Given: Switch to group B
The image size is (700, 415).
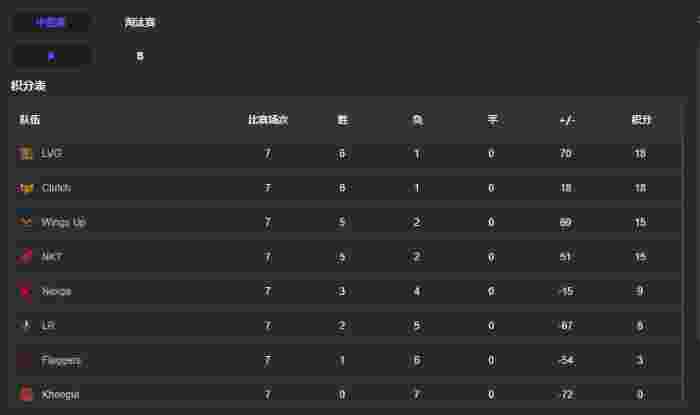Looking at the screenshot, I should (140, 56).
